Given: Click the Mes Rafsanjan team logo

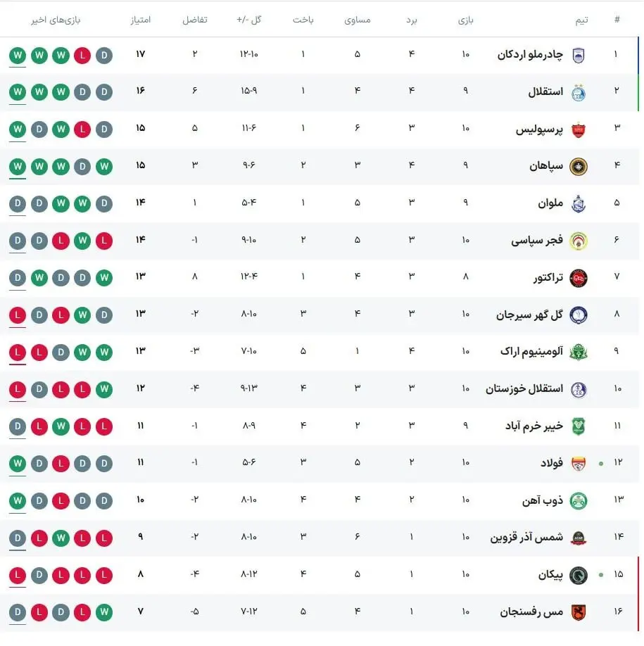Looking at the screenshot, I should (578, 612).
